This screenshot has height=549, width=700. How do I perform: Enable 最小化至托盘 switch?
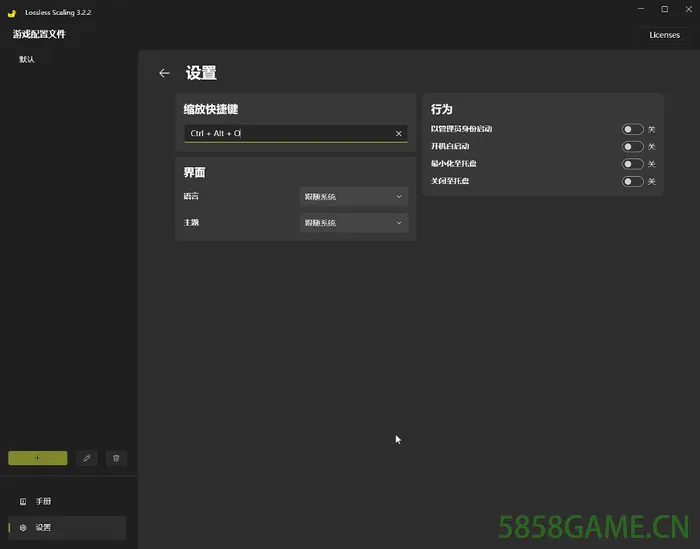(633, 164)
